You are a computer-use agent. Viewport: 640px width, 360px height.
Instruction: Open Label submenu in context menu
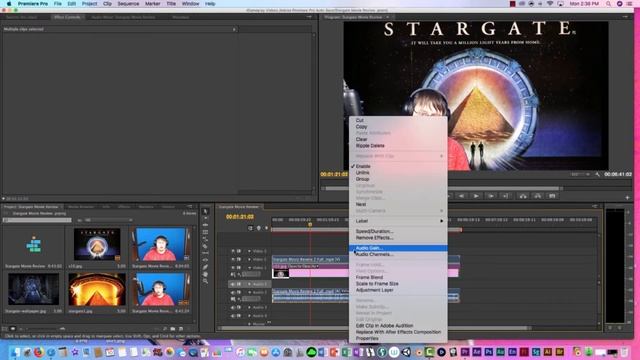pos(398,221)
